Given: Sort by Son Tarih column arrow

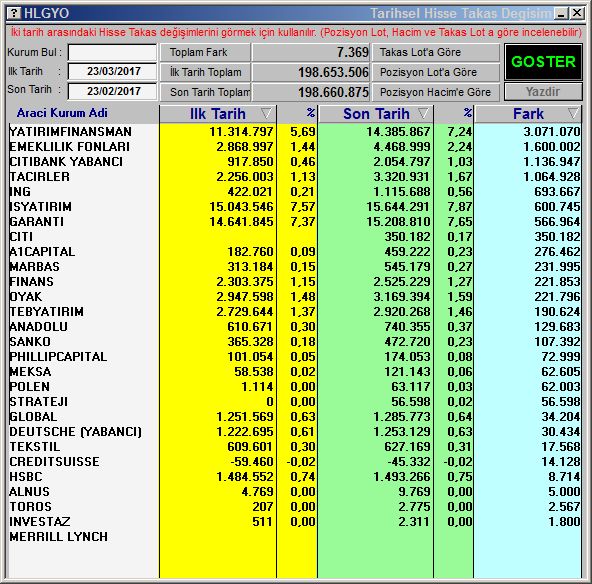Looking at the screenshot, I should [423, 113].
